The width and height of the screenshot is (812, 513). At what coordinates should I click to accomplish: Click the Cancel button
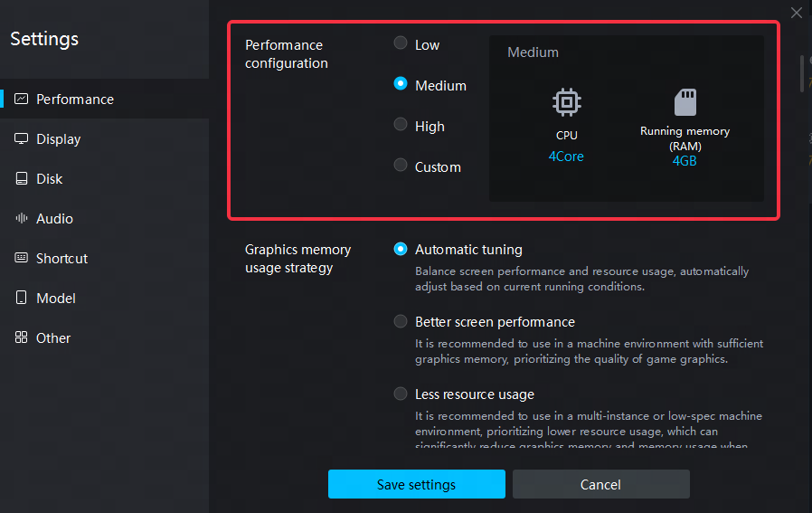pyautogui.click(x=600, y=484)
